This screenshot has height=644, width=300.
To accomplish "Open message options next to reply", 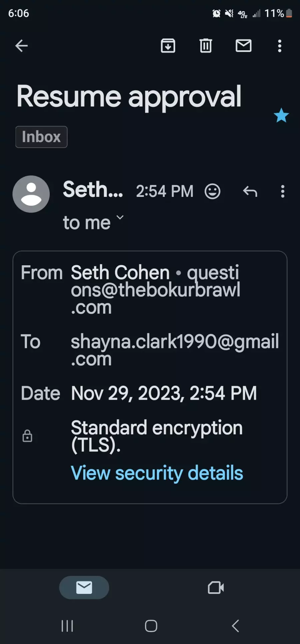I will click(283, 192).
